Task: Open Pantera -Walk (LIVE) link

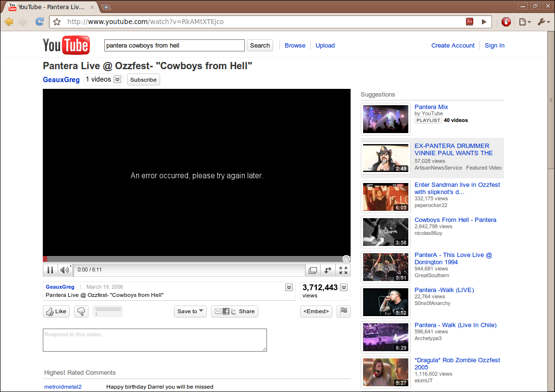Action: tap(444, 290)
